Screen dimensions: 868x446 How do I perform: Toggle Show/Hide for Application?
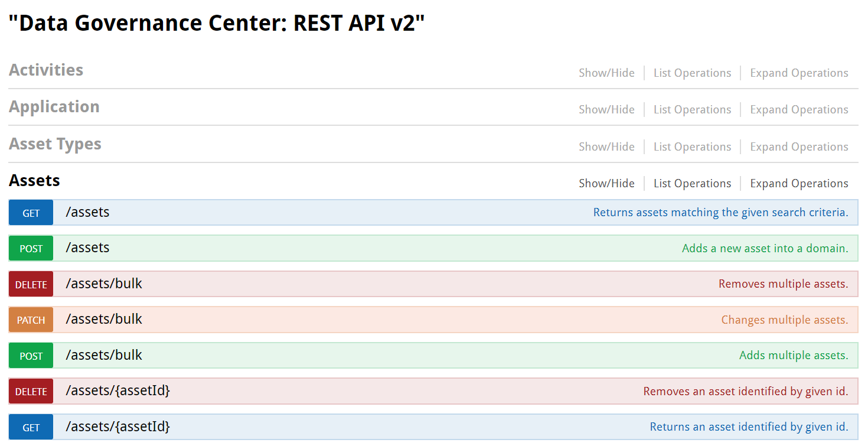click(x=606, y=110)
